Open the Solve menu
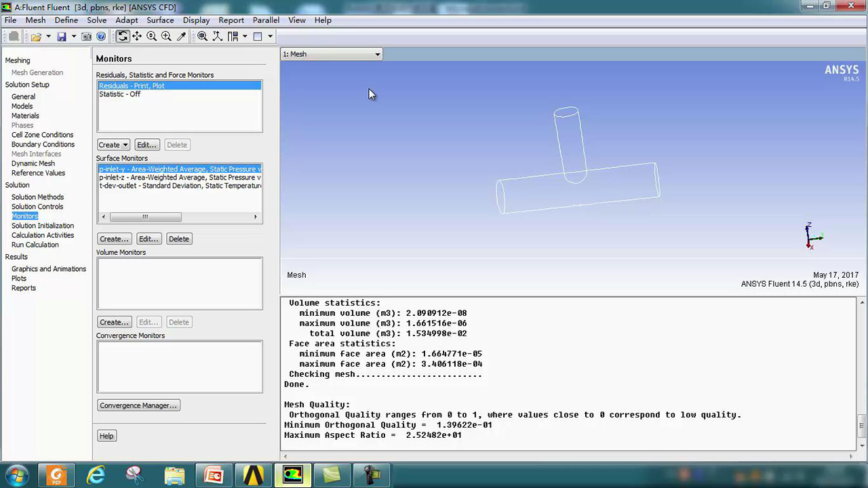Image resolution: width=868 pixels, height=488 pixels. (x=96, y=20)
